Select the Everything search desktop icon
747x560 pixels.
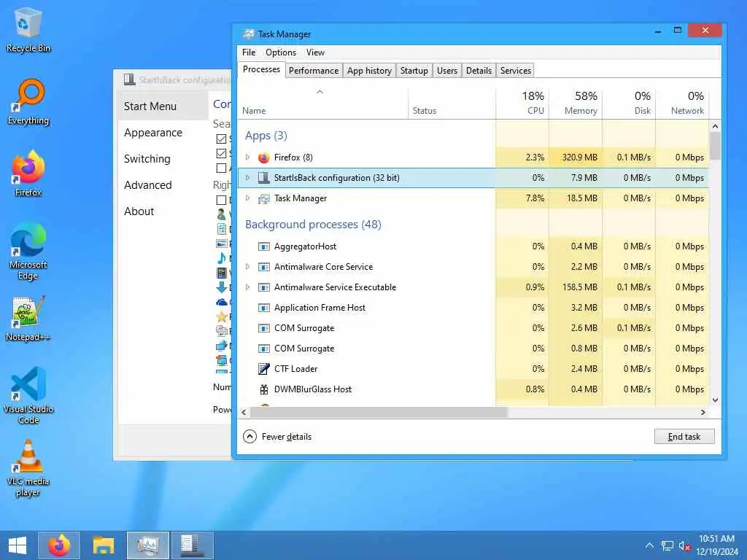pyautogui.click(x=28, y=102)
